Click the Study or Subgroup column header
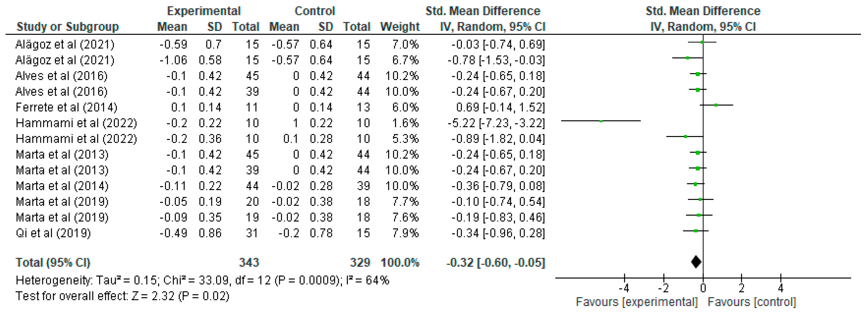 67,27
